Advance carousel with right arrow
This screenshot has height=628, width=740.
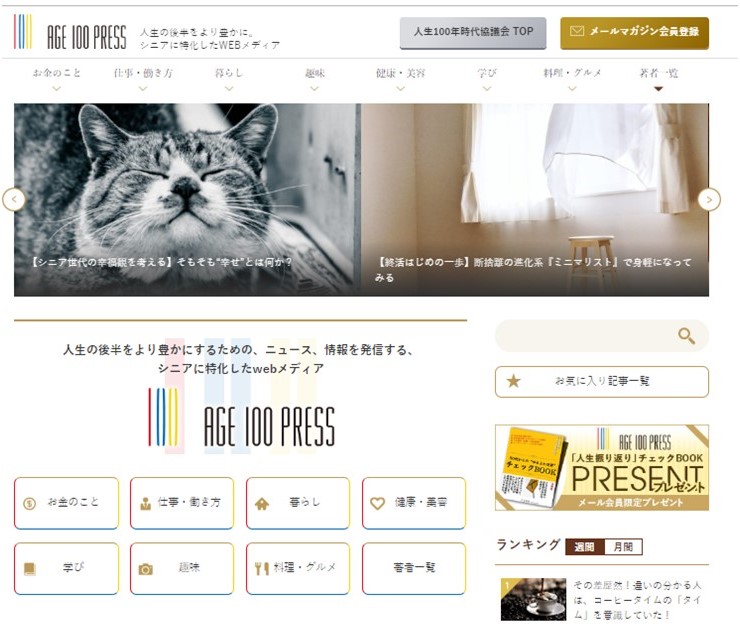point(709,200)
